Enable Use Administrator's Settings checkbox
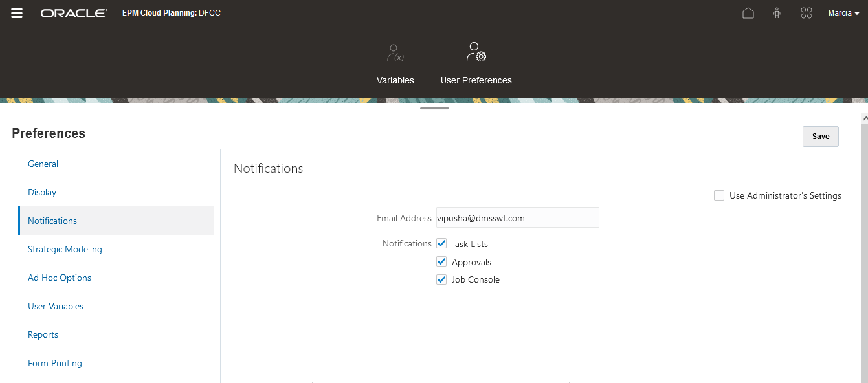The image size is (868, 383). [719, 195]
